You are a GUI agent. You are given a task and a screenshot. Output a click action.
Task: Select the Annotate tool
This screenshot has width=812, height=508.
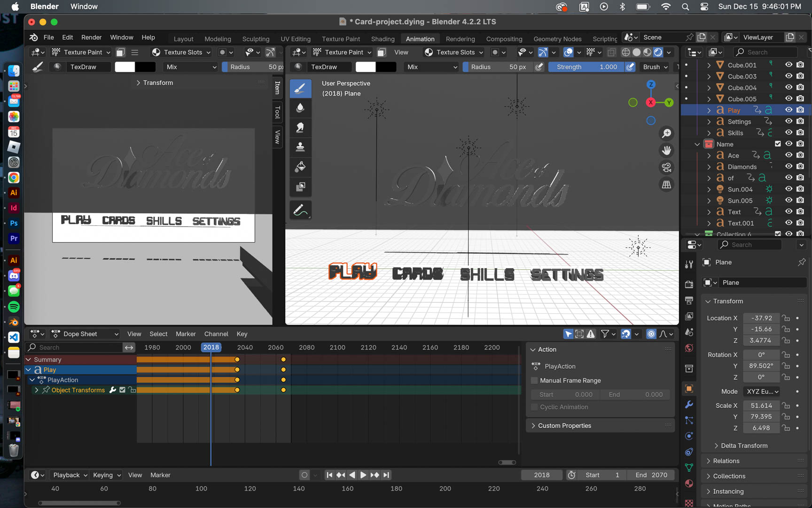(x=300, y=210)
